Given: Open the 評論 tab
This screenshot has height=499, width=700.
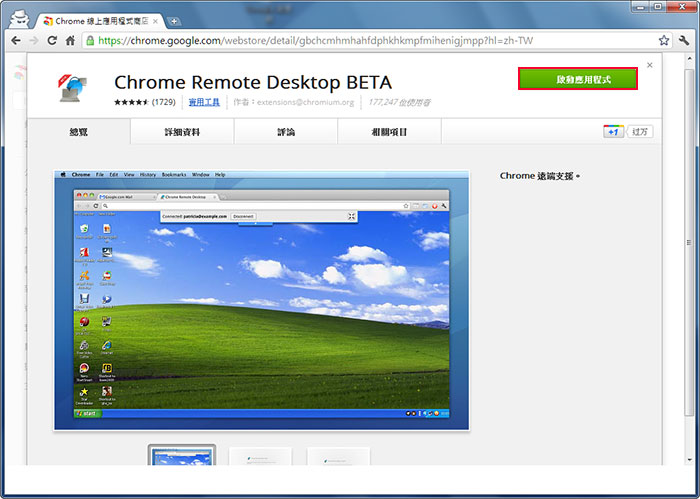Looking at the screenshot, I should click(286, 132).
